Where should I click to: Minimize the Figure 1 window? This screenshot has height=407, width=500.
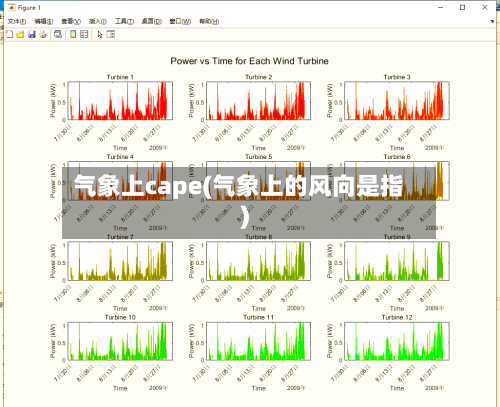coord(440,7)
